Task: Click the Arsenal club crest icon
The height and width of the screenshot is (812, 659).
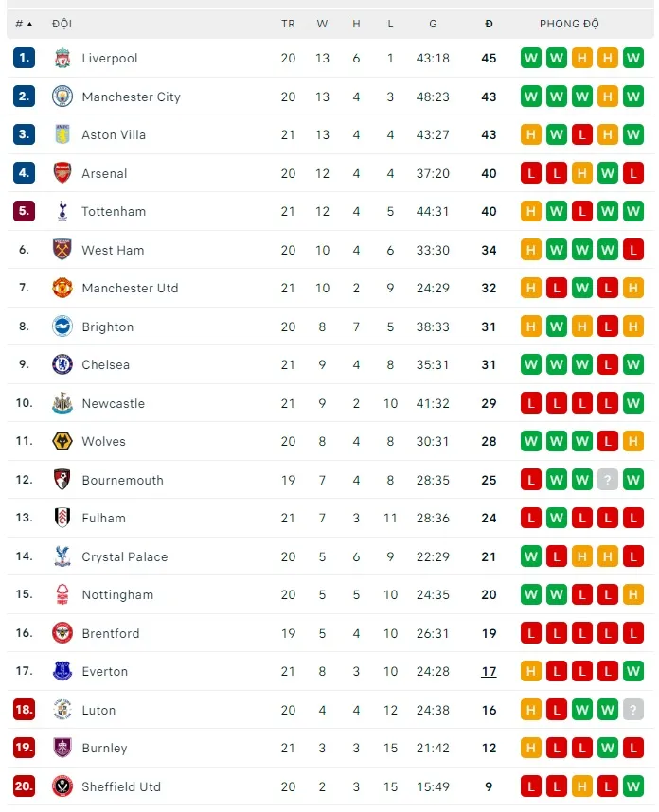Action: tap(62, 173)
